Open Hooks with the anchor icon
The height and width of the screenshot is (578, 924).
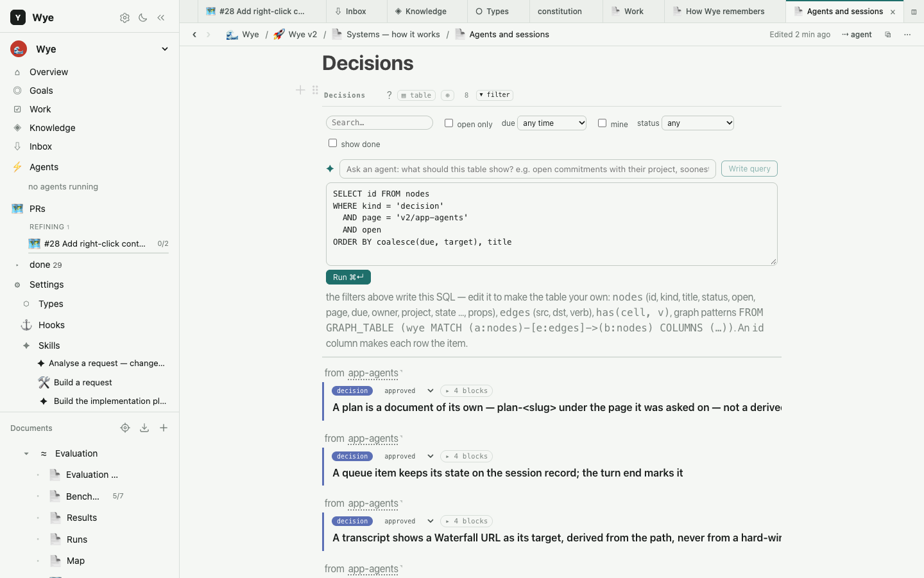pyautogui.click(x=26, y=325)
